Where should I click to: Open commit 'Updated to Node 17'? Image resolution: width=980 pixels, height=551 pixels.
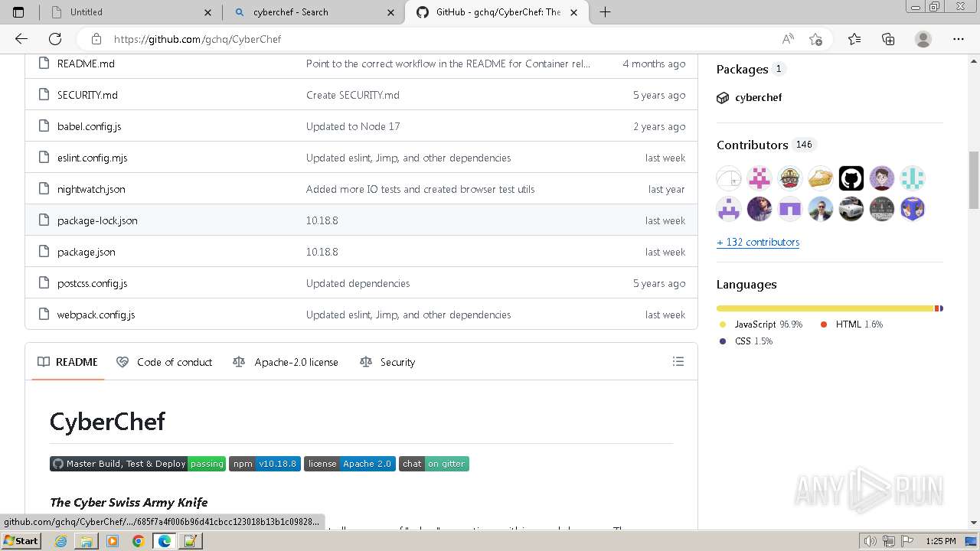(353, 126)
